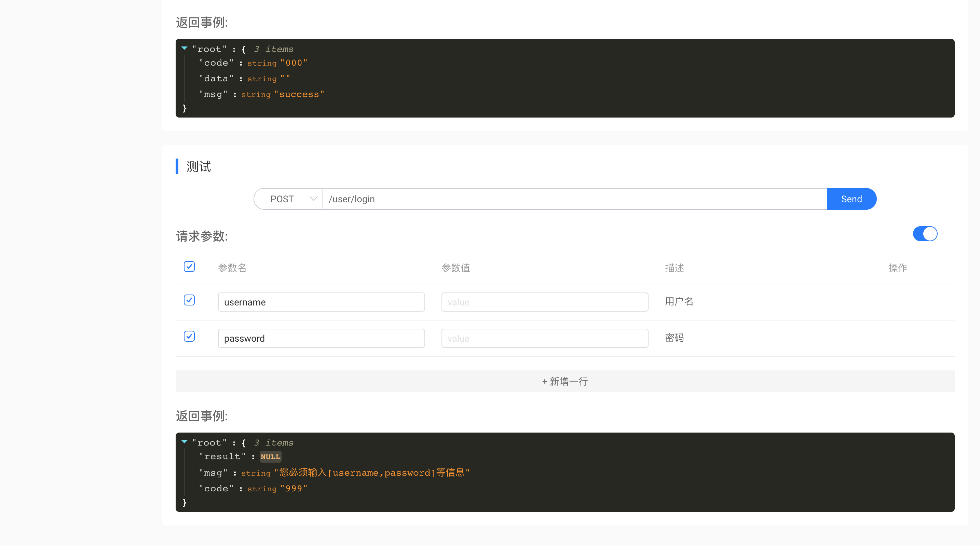Click the /user/login URL input field

click(x=574, y=199)
